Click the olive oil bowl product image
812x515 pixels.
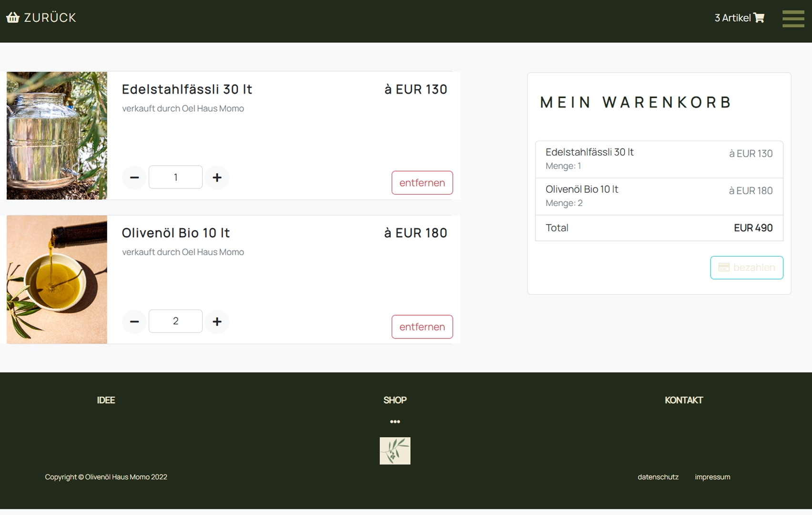[x=57, y=279]
